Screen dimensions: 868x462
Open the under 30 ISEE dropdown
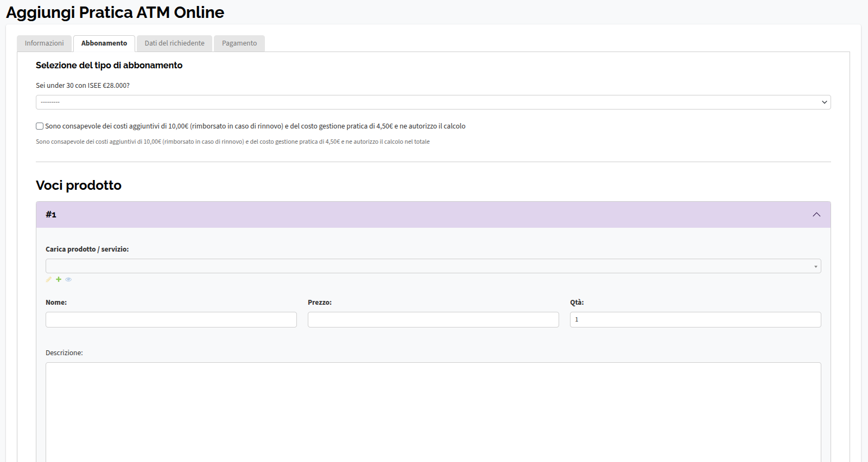click(x=433, y=102)
